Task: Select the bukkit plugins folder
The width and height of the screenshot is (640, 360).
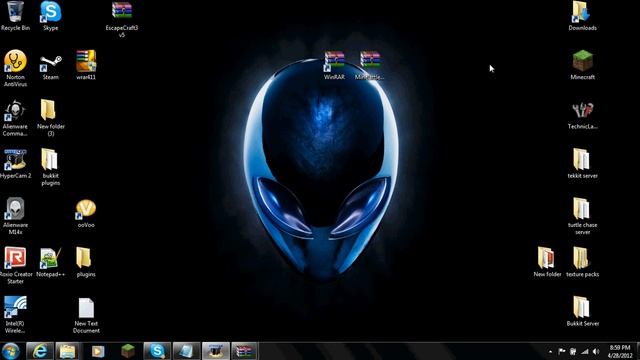Action: 51,167
